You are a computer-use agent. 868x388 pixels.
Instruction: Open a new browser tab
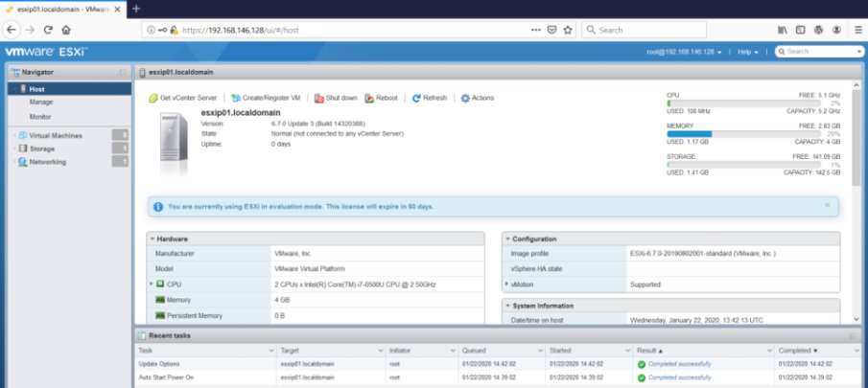[x=136, y=9]
